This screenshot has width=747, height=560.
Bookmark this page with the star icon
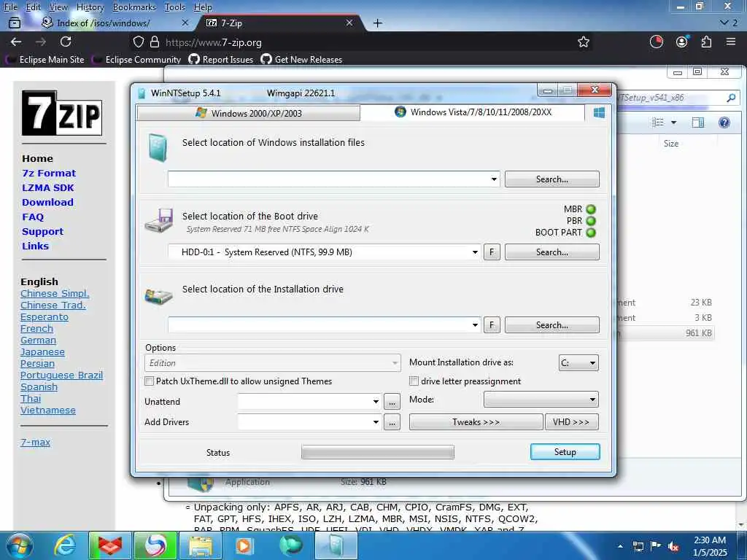pyautogui.click(x=583, y=42)
